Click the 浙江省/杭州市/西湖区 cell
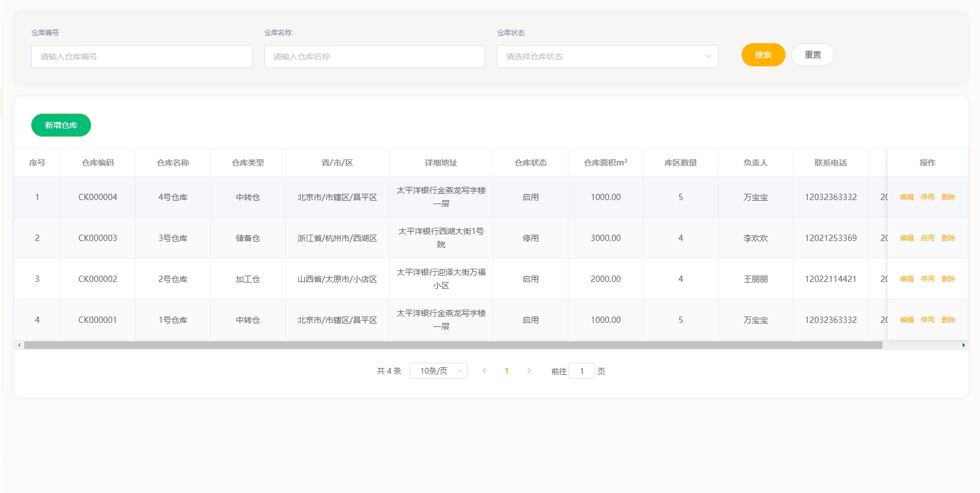The height and width of the screenshot is (493, 980). [337, 238]
